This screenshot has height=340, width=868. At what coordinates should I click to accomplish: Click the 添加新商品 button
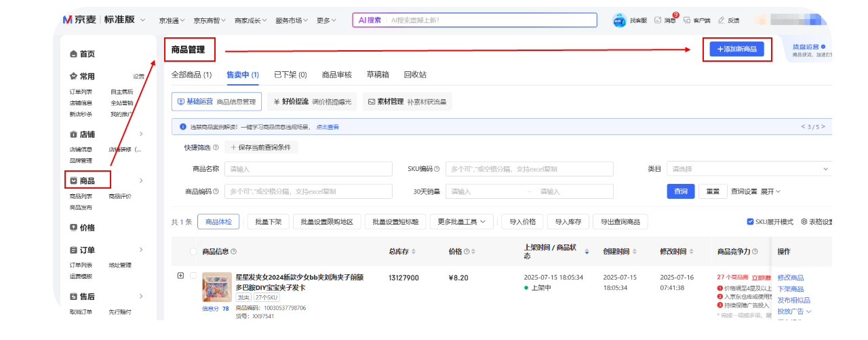[x=736, y=49]
